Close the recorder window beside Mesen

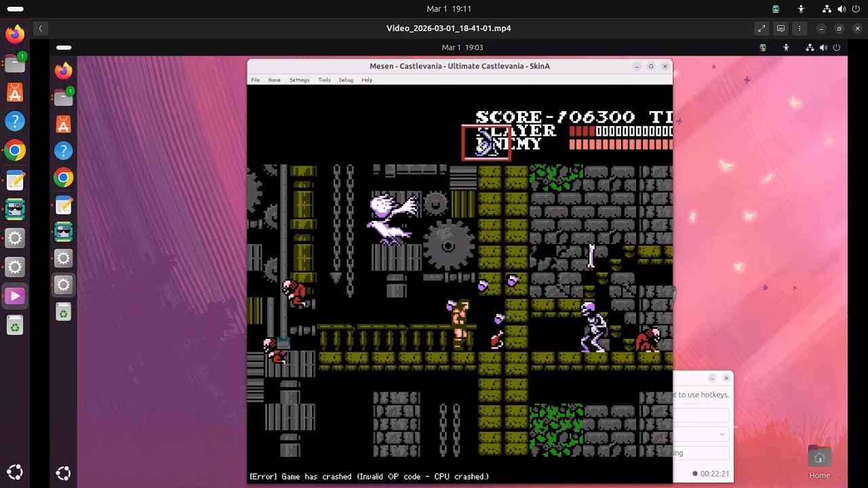pos(726,378)
